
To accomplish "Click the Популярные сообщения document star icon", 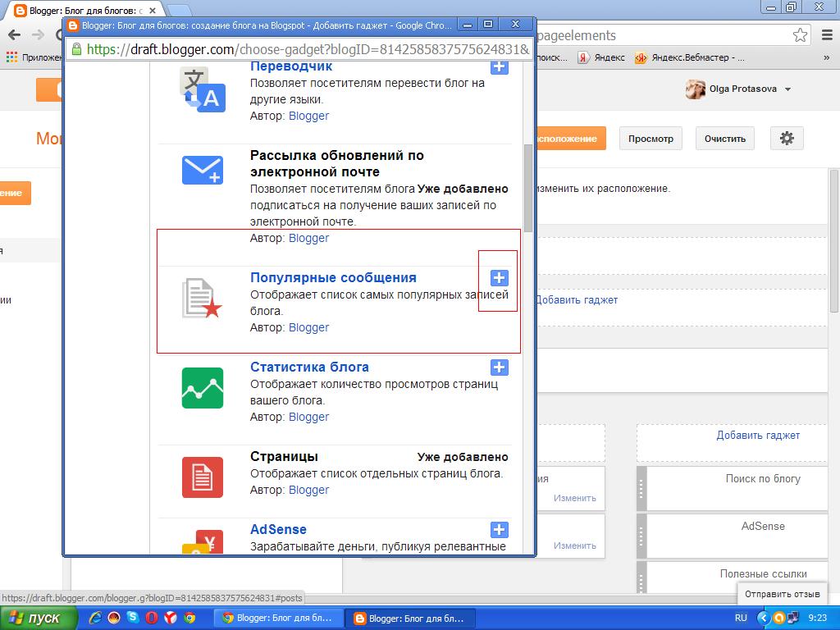I will click(x=202, y=298).
